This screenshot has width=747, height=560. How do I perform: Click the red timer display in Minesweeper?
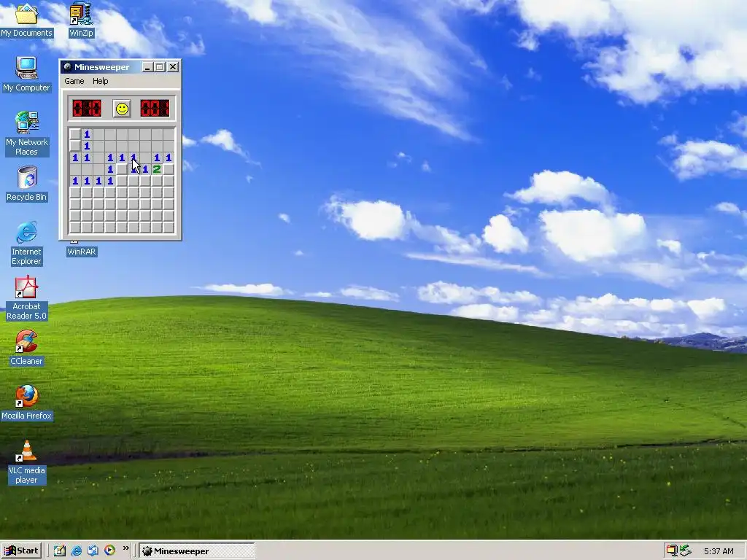tap(155, 108)
